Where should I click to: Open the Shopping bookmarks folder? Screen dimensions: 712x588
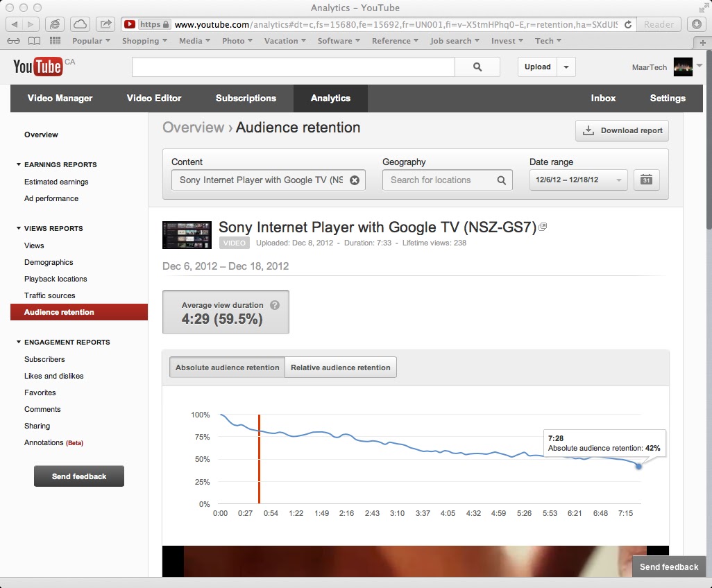coord(144,41)
